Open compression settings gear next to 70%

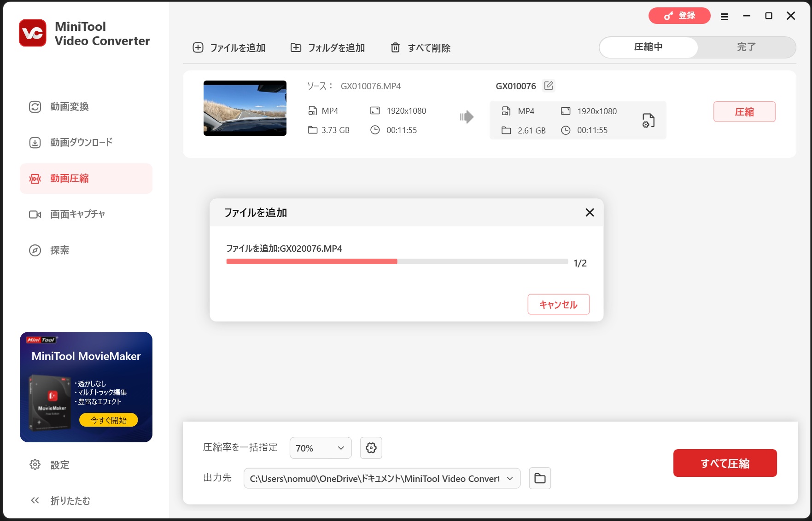pos(371,448)
